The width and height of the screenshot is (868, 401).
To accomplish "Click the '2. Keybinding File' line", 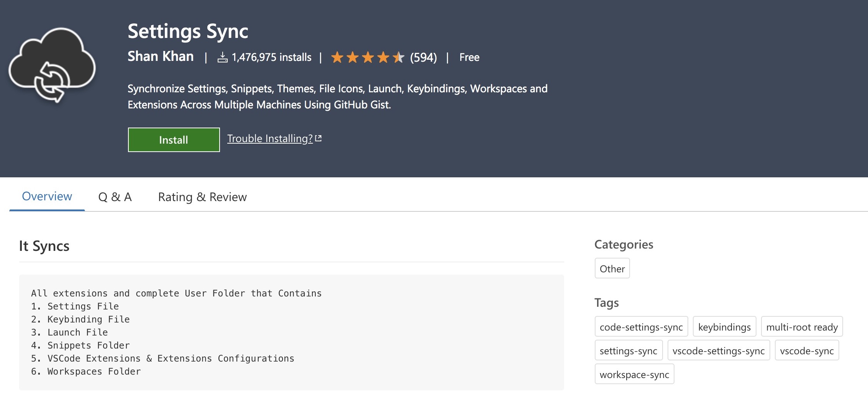I will (x=80, y=319).
